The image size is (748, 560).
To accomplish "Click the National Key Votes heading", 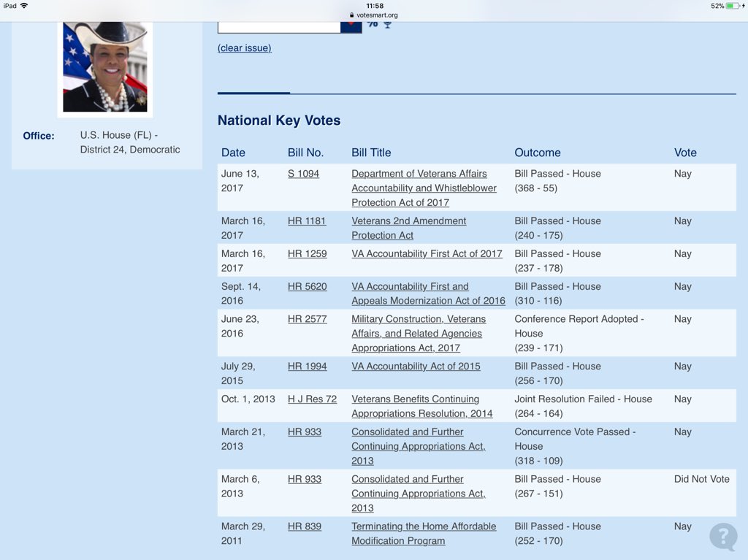I will click(x=279, y=120).
